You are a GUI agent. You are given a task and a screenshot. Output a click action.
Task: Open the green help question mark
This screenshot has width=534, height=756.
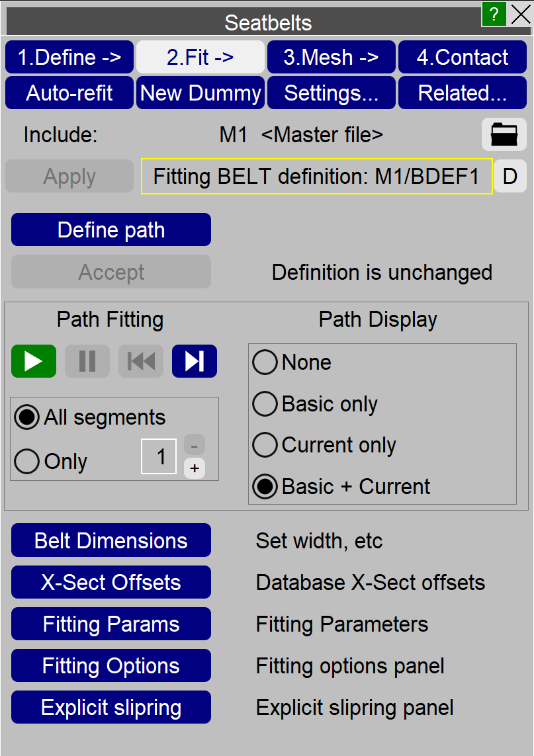pos(494,14)
